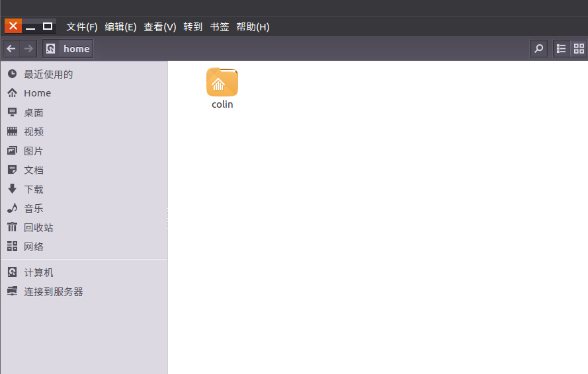588x374 pixels.
Task: Open the search magnifier tool
Action: pos(538,49)
